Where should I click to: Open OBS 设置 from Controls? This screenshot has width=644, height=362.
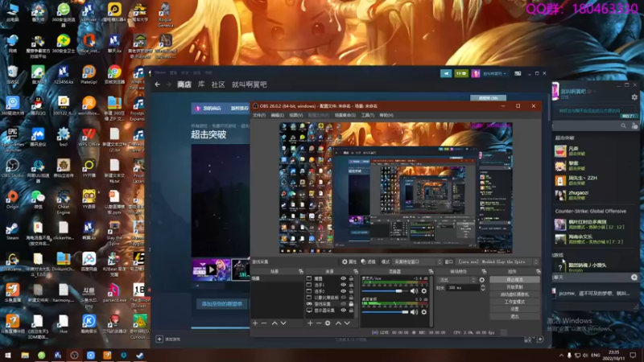pyautogui.click(x=514, y=309)
